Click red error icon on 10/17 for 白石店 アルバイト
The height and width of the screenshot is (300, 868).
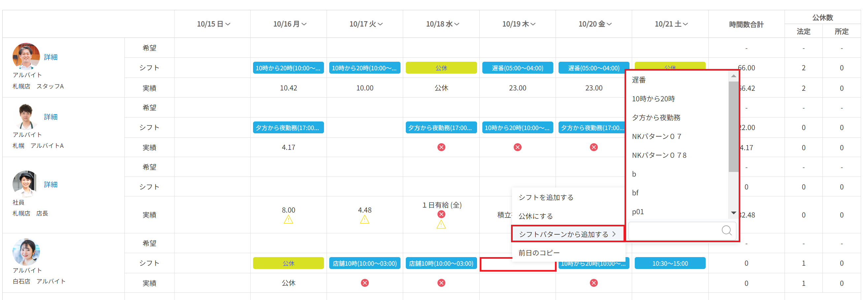[365, 283]
